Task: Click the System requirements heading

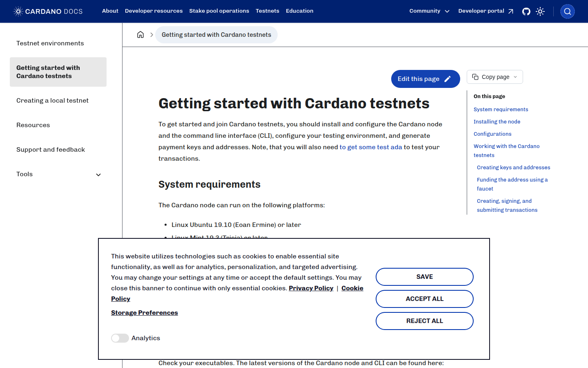Action: [x=209, y=184]
